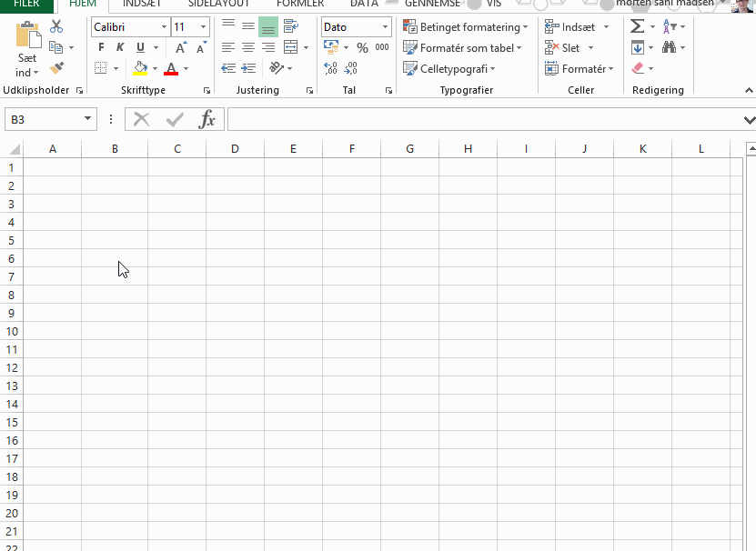Open Find & Select binoculars
This screenshot has width=756, height=551.
pos(670,48)
